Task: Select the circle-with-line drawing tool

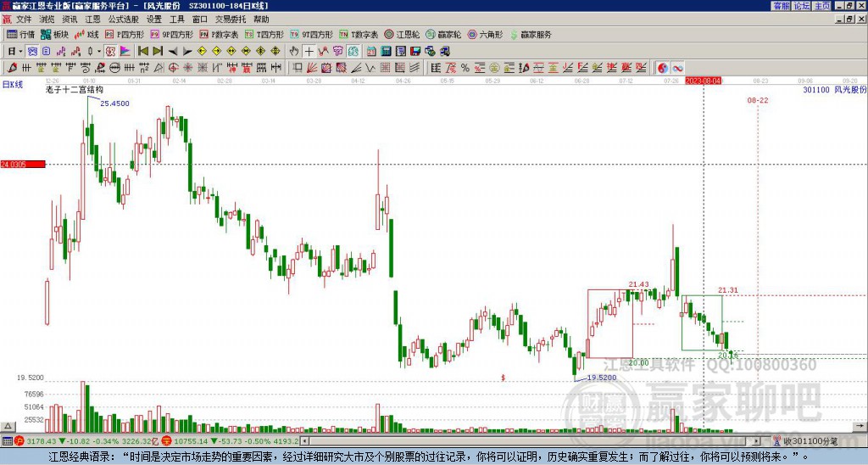Action: (114, 68)
